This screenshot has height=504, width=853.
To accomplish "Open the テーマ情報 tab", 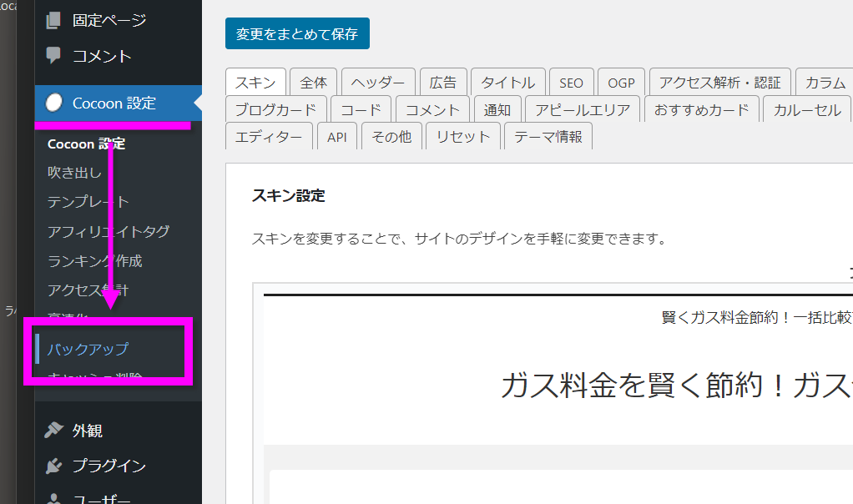I will pyautogui.click(x=548, y=137).
